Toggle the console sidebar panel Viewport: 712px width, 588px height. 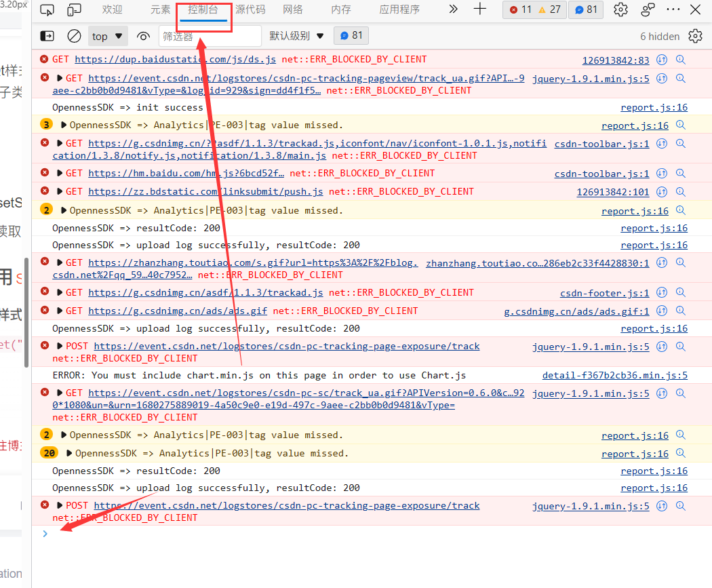(47, 36)
